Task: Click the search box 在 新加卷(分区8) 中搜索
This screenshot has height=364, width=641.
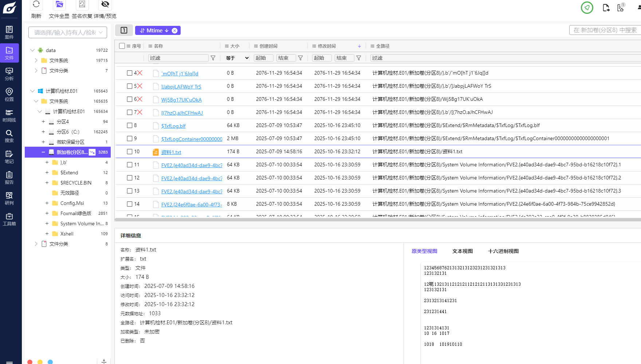Action: [605, 30]
